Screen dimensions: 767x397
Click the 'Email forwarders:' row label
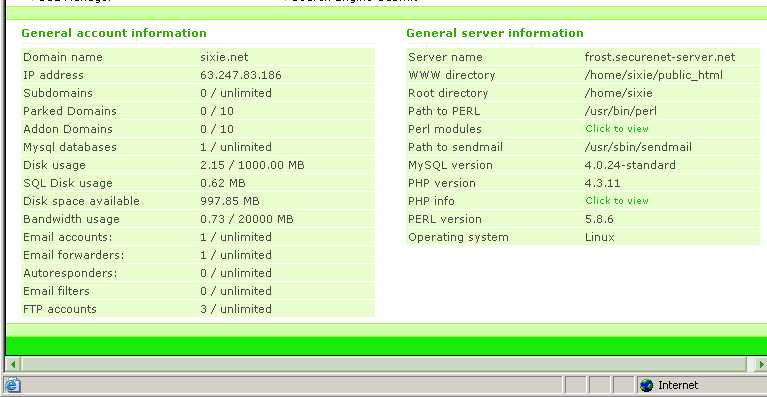(x=74, y=255)
